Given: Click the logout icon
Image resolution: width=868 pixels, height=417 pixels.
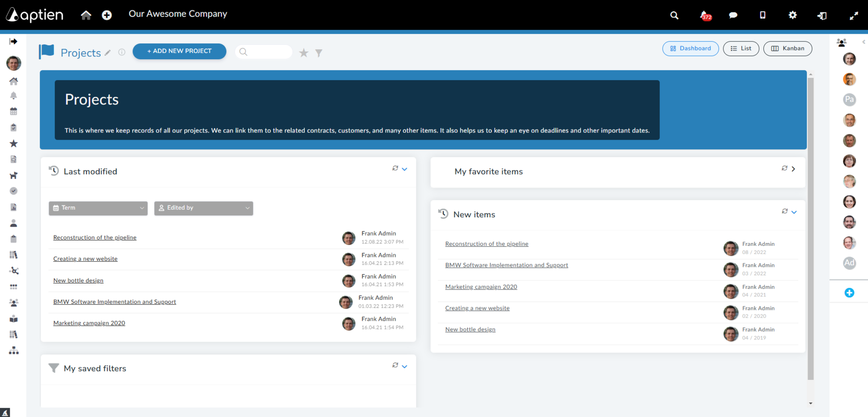Looking at the screenshot, I should pos(822,15).
